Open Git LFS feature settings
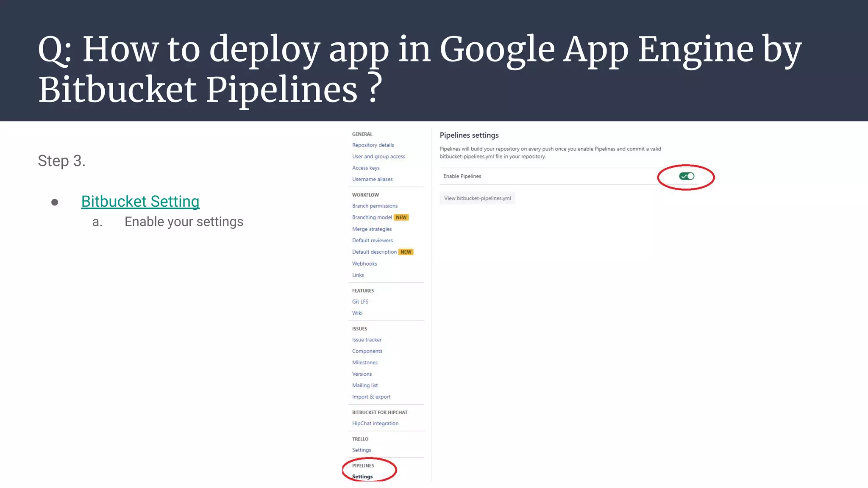This screenshot has width=868, height=488. click(360, 302)
